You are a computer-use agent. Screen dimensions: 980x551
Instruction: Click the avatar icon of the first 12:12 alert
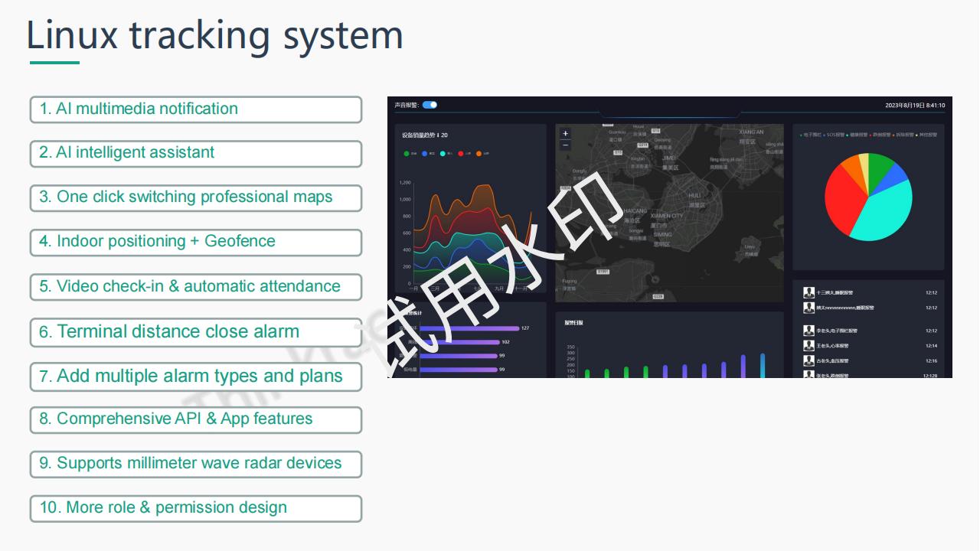pos(808,291)
